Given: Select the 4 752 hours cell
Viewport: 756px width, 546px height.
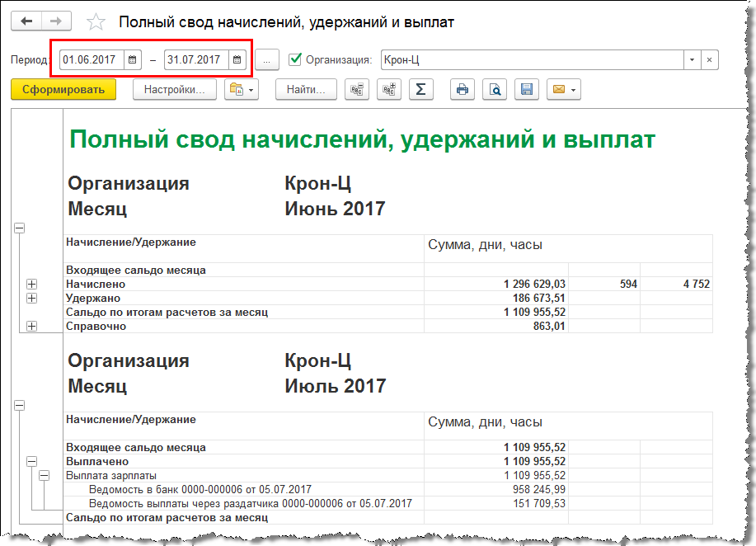Looking at the screenshot, I should click(677, 284).
